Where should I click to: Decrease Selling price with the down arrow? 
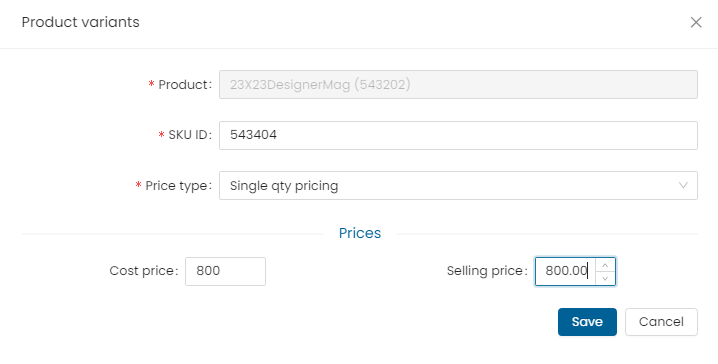point(605,278)
